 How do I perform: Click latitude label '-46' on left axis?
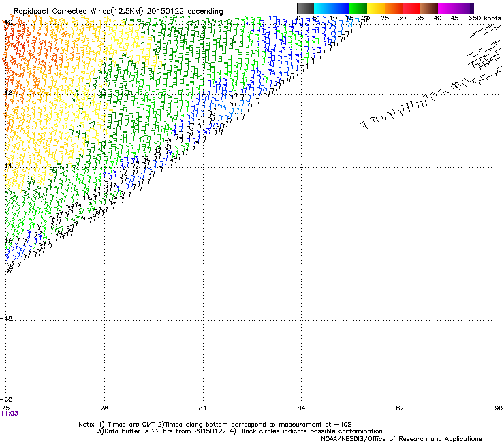tap(6, 241)
